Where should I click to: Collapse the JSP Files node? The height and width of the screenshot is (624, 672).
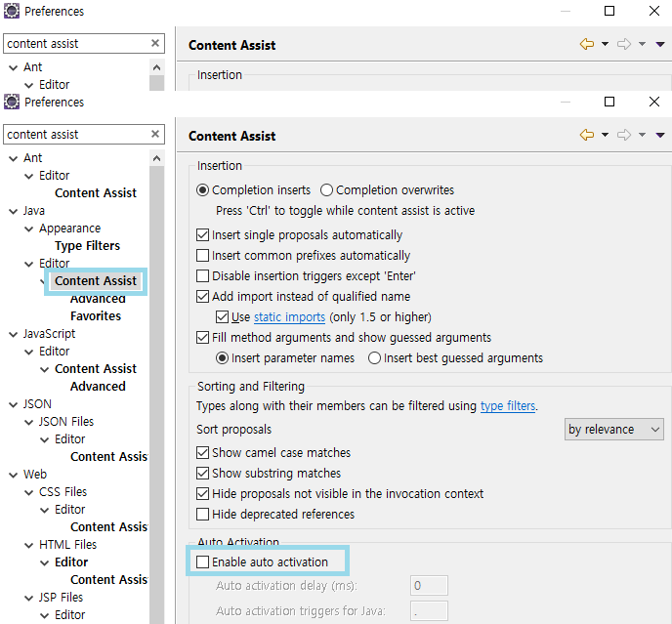28,598
